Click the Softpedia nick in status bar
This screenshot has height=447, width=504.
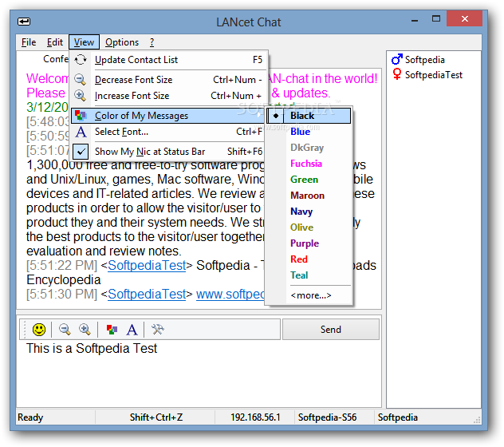(x=398, y=417)
